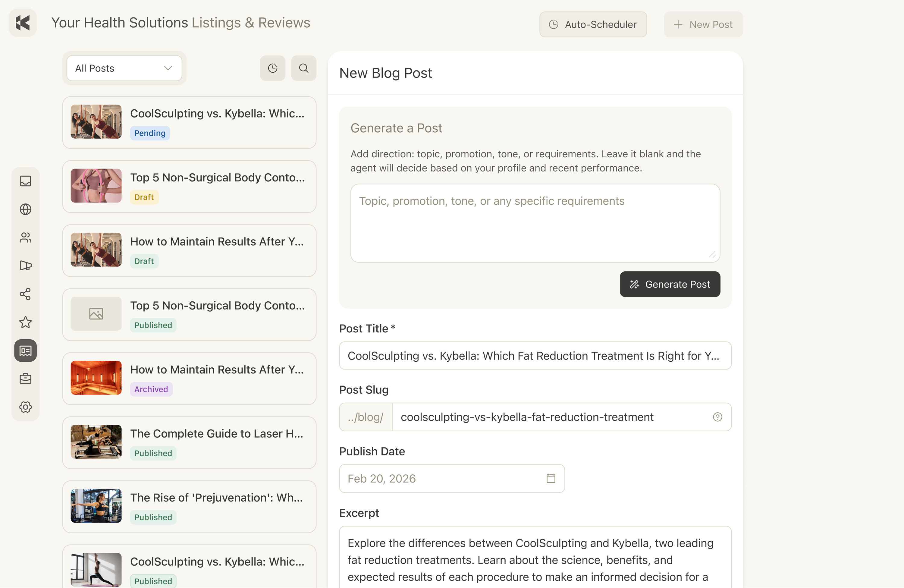Click the Excerpt text area
This screenshot has width=904, height=588.
coord(535,558)
